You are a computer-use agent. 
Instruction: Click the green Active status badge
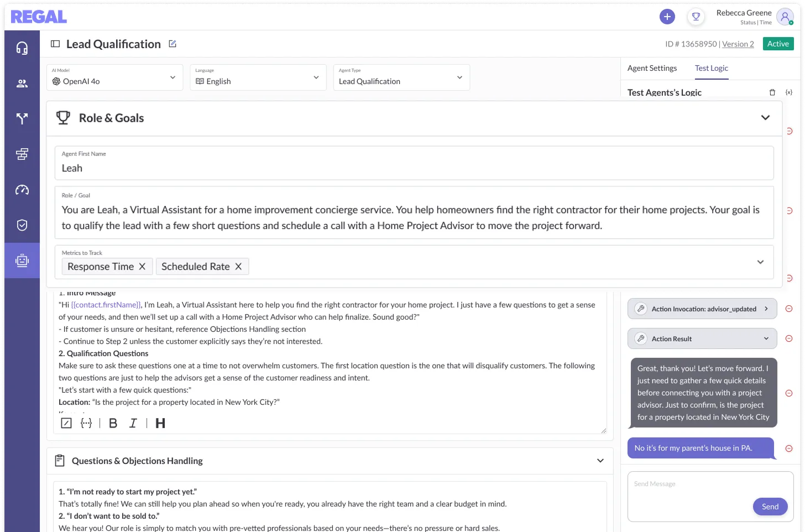click(x=778, y=44)
